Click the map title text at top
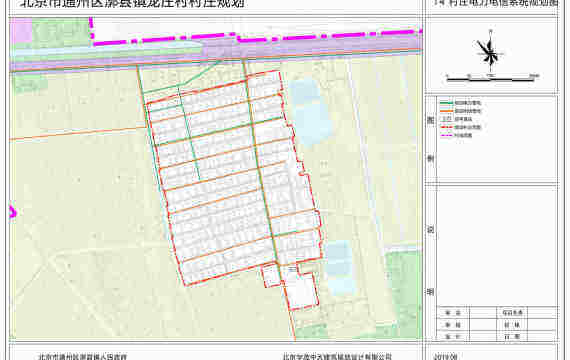The height and width of the screenshot is (360, 570). pos(132,4)
